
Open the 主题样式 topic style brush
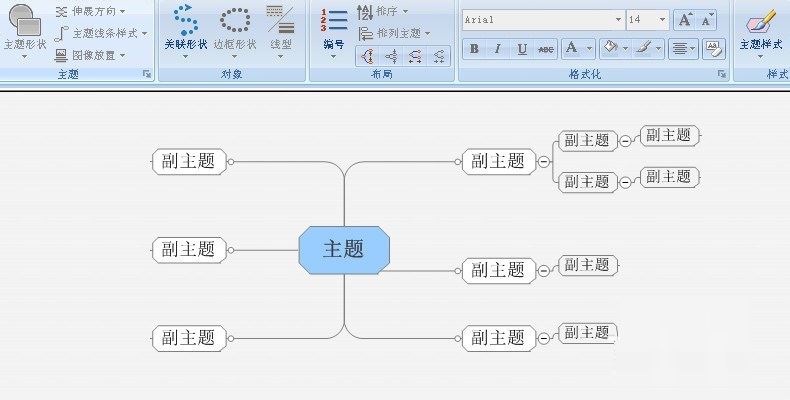click(x=761, y=21)
